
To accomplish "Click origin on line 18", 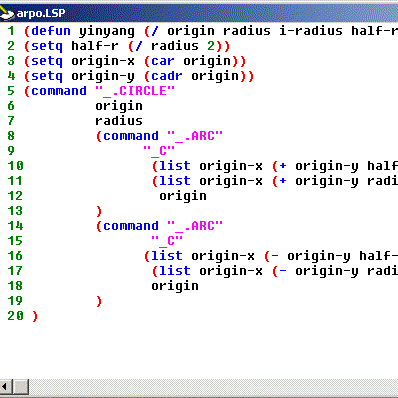I will 175,287.
